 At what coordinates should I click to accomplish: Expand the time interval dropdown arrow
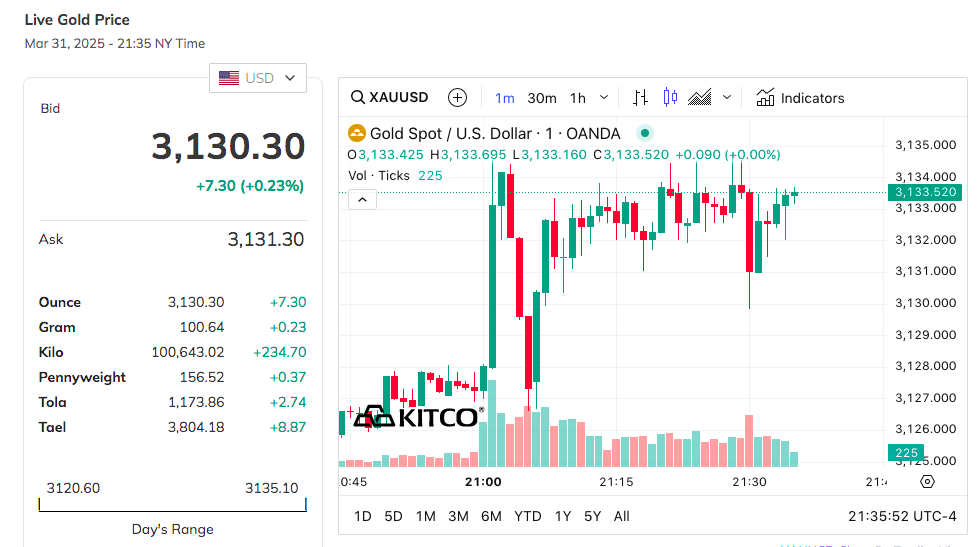tap(604, 97)
